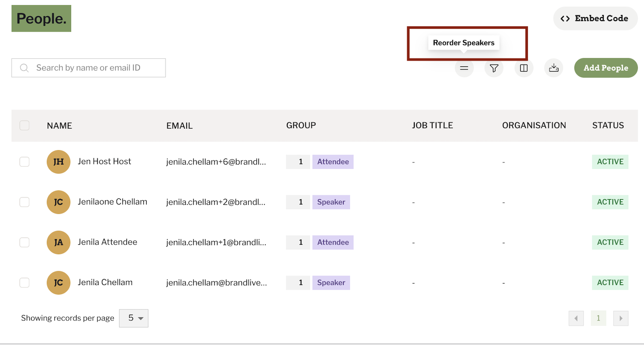Open the records per page dropdown
The height and width of the screenshot is (345, 644).
(134, 318)
